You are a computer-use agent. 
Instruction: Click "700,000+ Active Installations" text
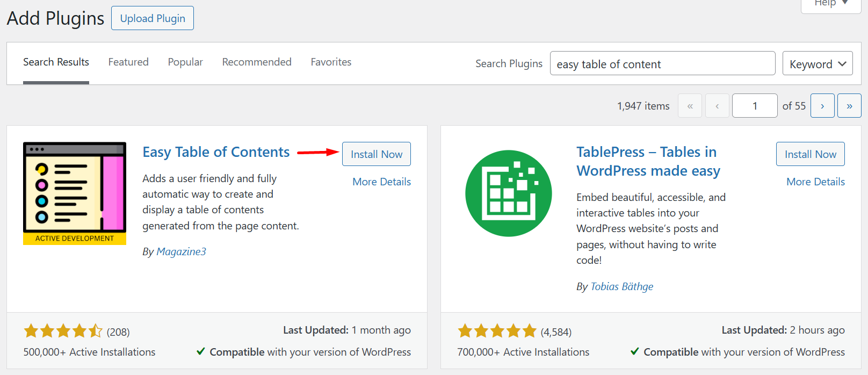[523, 352]
